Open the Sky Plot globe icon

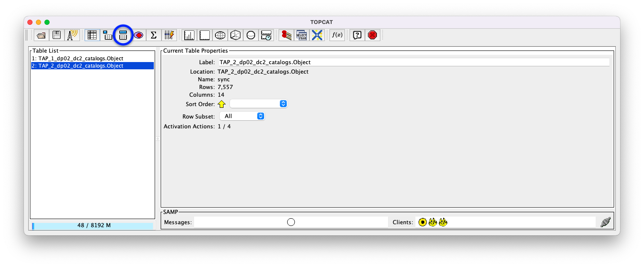click(220, 35)
